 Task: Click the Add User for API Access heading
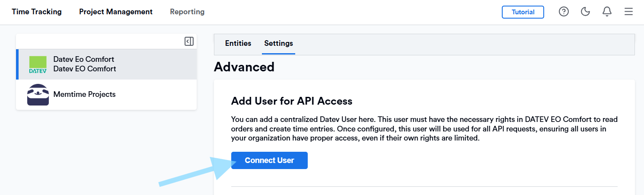tap(292, 101)
